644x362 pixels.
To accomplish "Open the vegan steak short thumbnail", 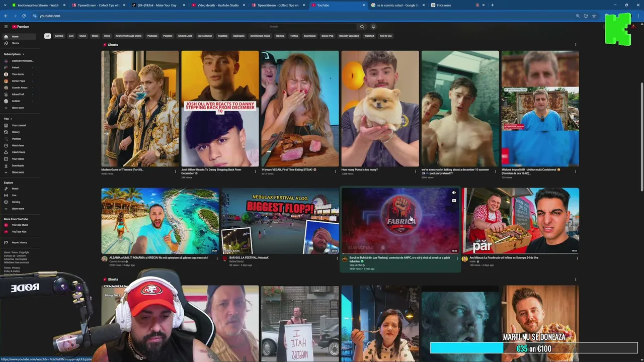I will [300, 109].
